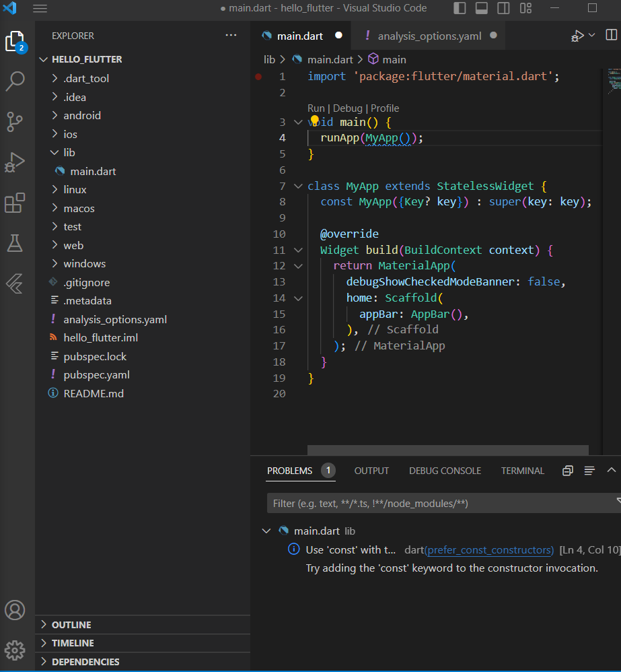Click the lightbulb quick fix icon
Screen dimensions: 621x672
315,120
